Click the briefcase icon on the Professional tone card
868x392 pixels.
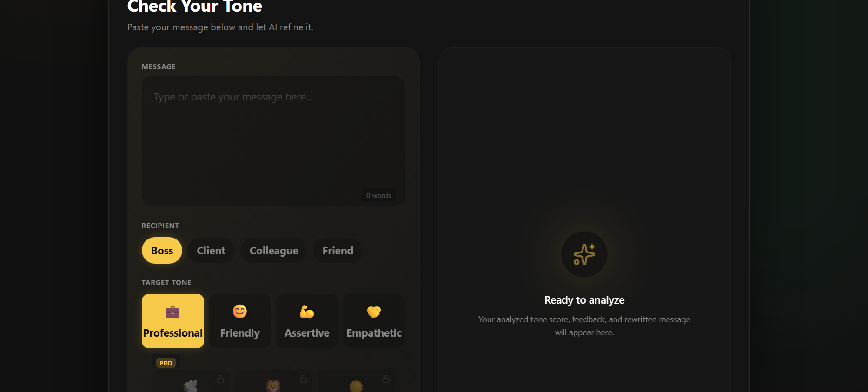(172, 312)
